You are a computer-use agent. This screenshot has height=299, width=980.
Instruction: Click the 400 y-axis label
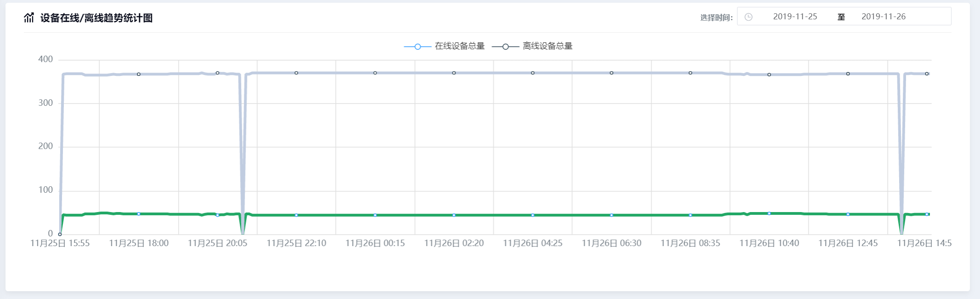pyautogui.click(x=45, y=59)
